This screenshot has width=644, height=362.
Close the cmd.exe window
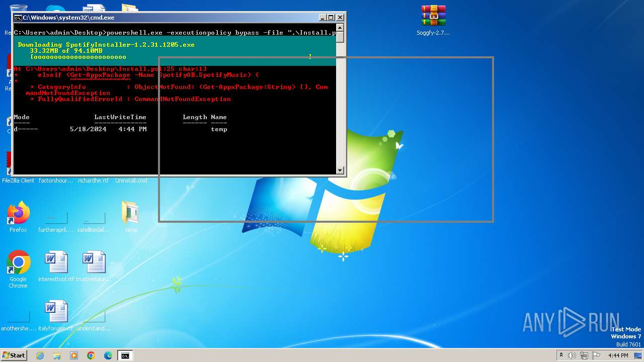340,18
